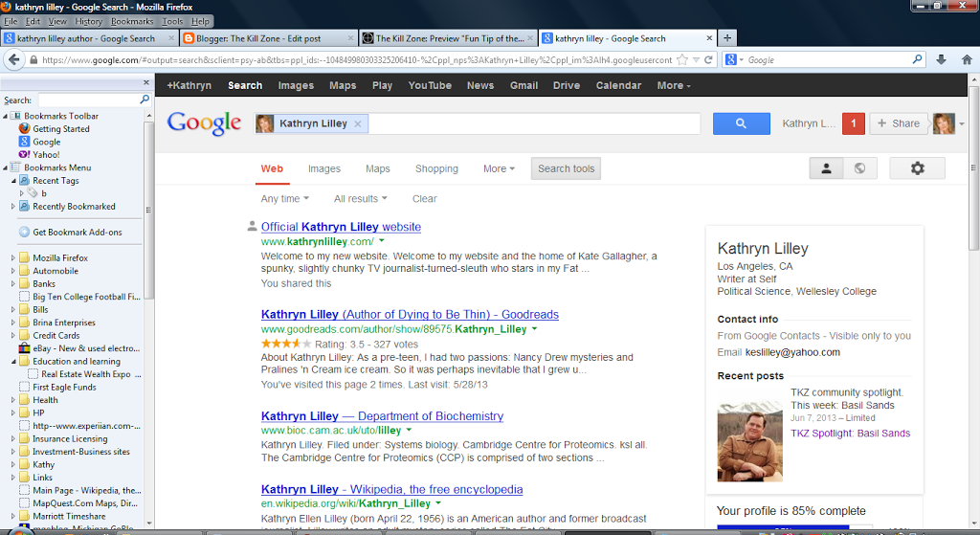Open the TKZ Spotlight: Basil Sands link
This screenshot has height=535, width=980.
tap(850, 434)
